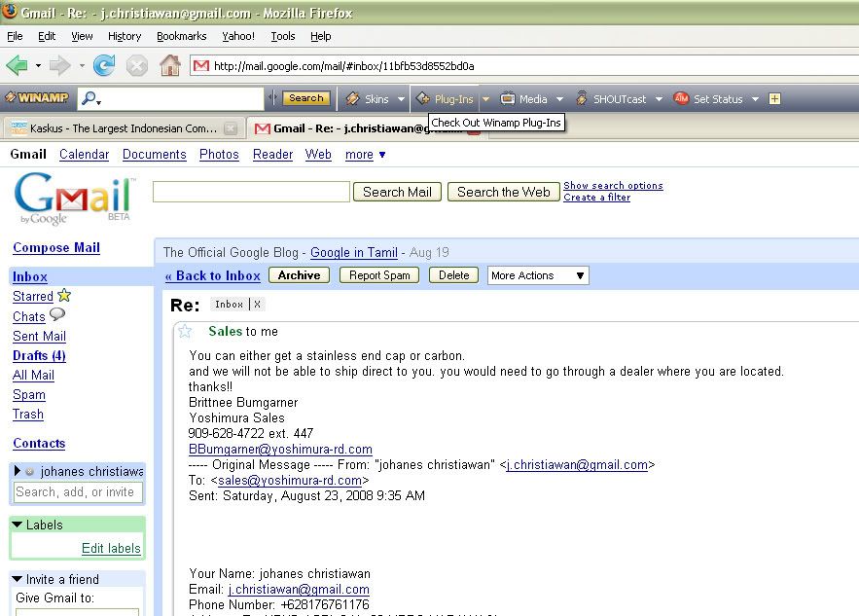Click the Gmail site icon in address bar
The width and height of the screenshot is (859, 616).
pyautogui.click(x=201, y=66)
